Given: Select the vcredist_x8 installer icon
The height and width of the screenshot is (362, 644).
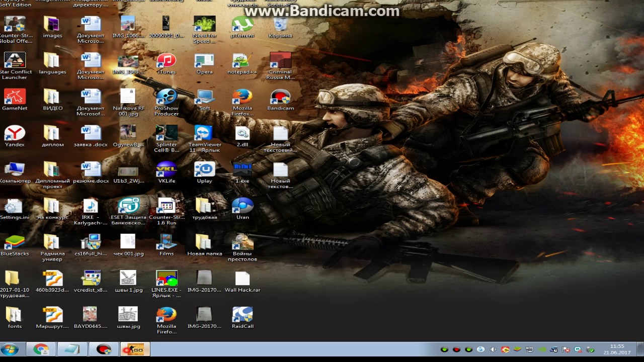Looking at the screenshot, I should pyautogui.click(x=91, y=281).
